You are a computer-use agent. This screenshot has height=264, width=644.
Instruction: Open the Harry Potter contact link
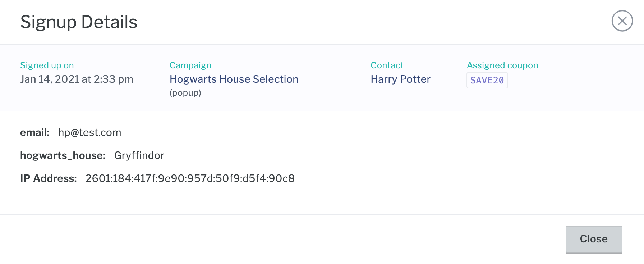click(400, 79)
